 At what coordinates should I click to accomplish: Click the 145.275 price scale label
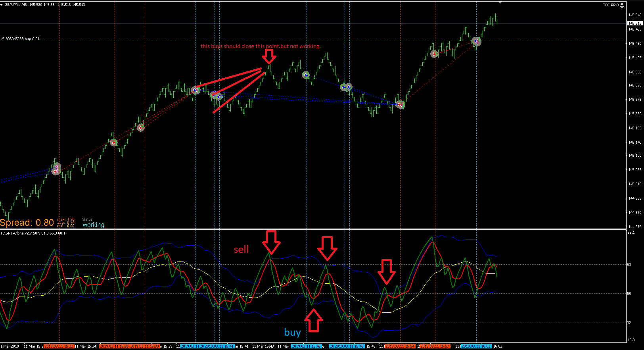(635, 99)
